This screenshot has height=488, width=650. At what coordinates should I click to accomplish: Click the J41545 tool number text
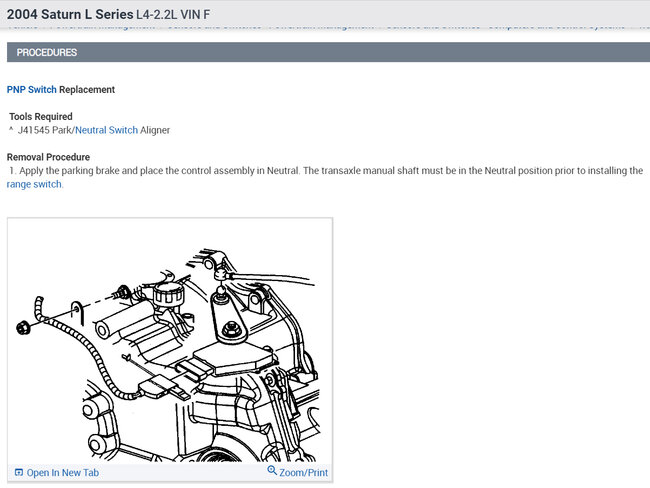[x=34, y=130]
